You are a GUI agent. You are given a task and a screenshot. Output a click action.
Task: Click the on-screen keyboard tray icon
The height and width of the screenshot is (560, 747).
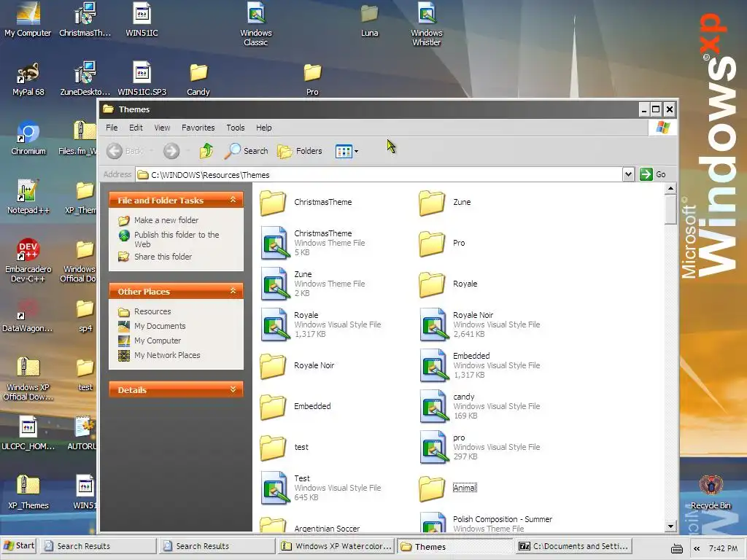click(x=676, y=548)
